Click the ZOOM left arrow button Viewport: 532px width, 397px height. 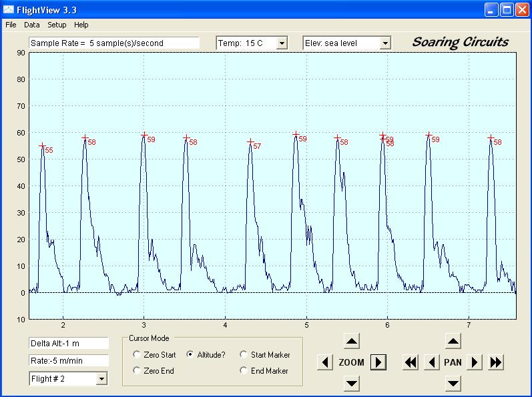coord(325,362)
